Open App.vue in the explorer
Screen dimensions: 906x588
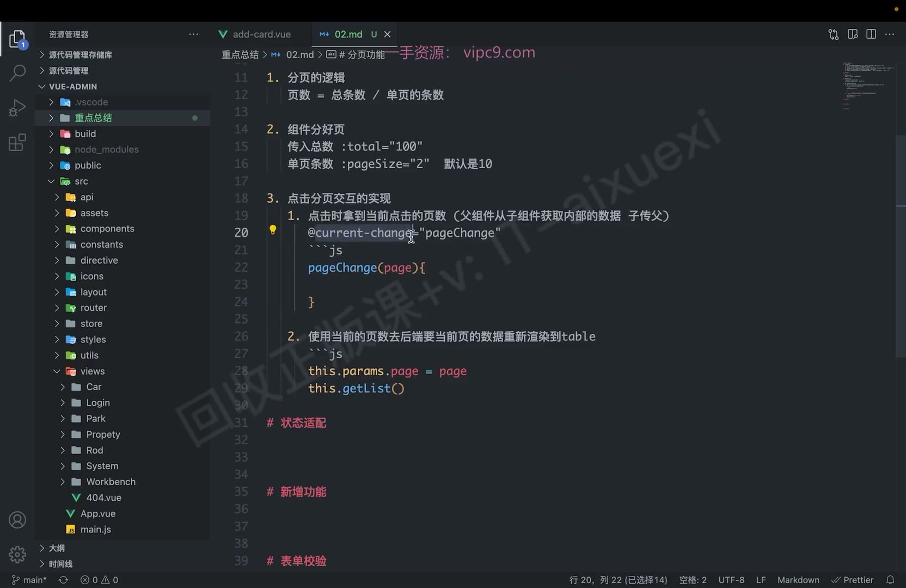coord(98,513)
